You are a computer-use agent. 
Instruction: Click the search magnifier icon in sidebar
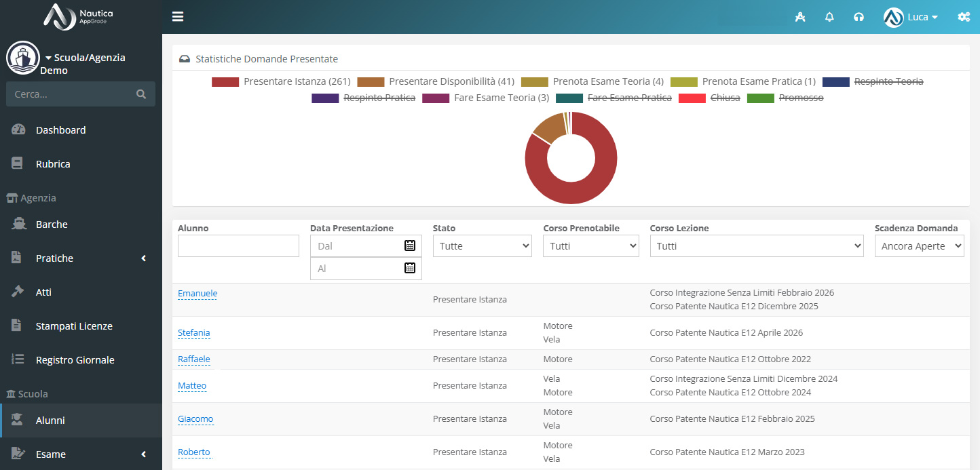coord(141,94)
